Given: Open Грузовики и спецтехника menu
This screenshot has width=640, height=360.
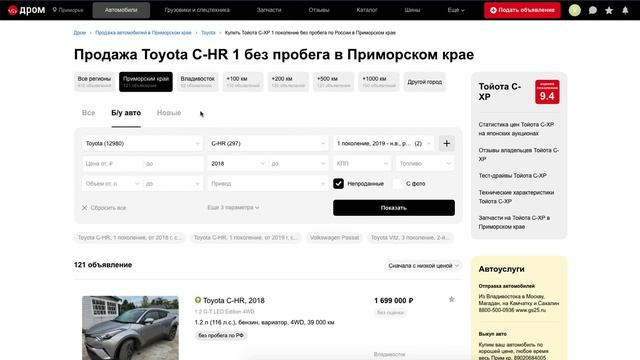Looking at the screenshot, I should 197,10.
